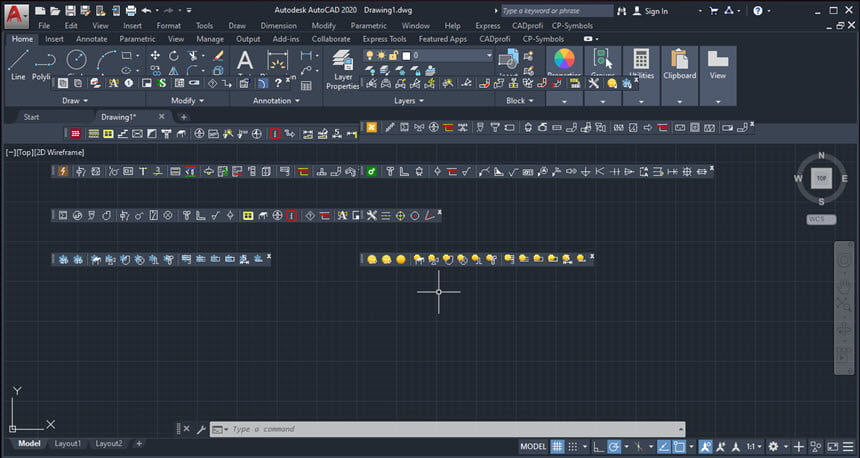Screen dimensions: 860x458
Task: Toggle polar tracking in status bar
Action: point(614,446)
